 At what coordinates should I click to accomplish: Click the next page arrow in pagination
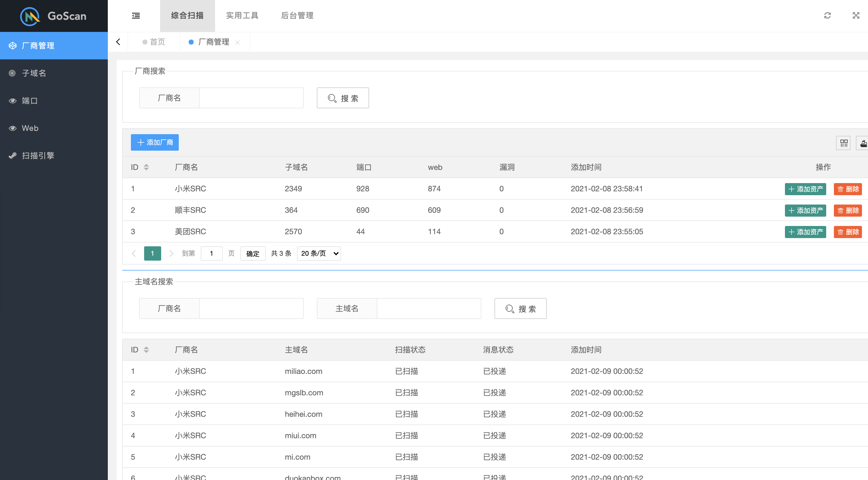pos(171,253)
